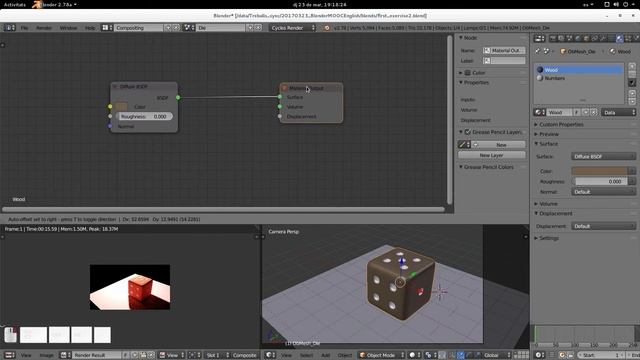640x360 pixels.
Task: Select the active Material properties tab icon
Action: (620, 38)
